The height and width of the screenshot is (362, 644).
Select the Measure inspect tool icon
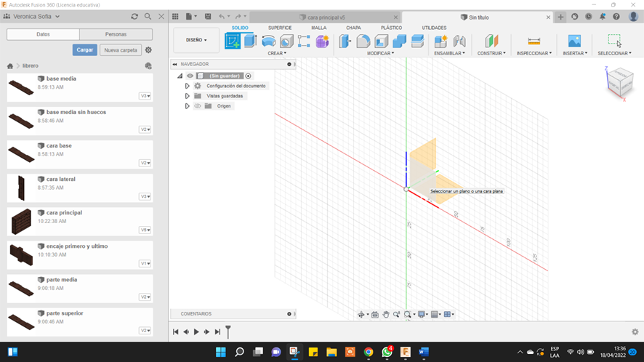[x=534, y=41]
